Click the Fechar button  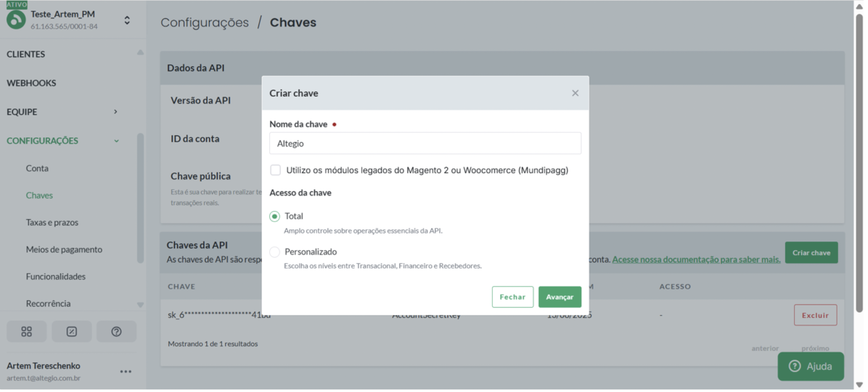click(512, 297)
